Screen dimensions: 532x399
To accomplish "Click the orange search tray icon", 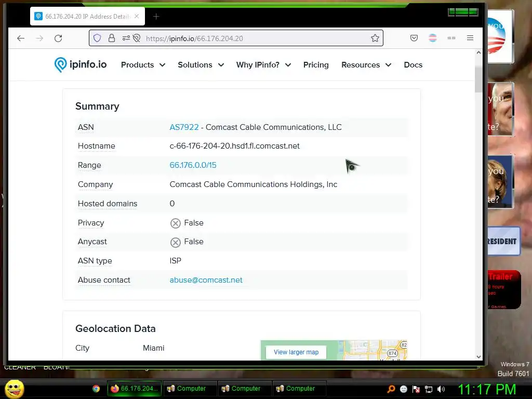I will (391, 389).
